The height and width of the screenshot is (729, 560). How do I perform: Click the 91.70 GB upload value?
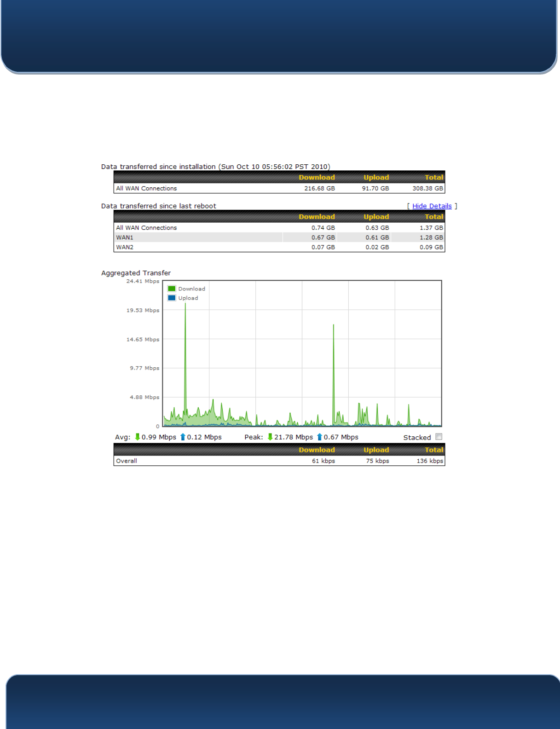(x=375, y=188)
